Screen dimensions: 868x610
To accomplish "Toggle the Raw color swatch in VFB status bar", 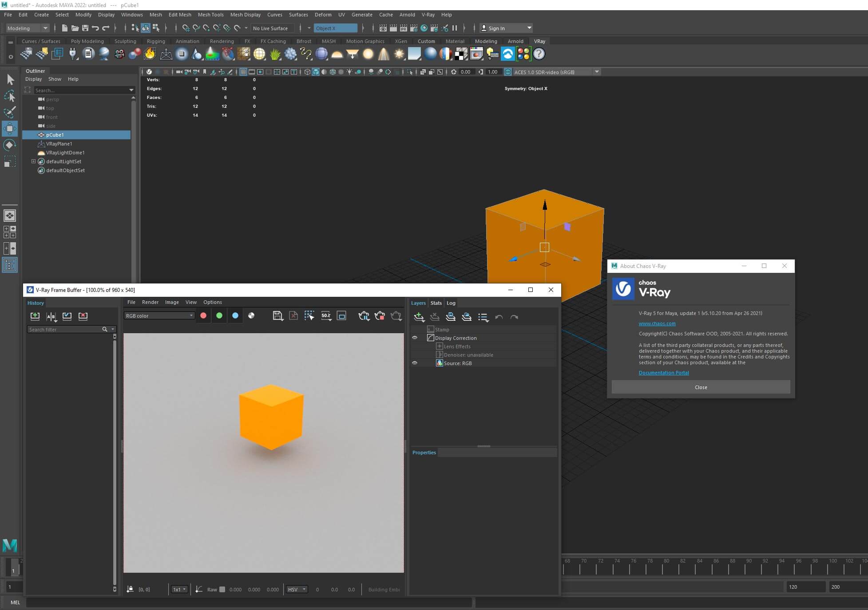I will coord(222,590).
